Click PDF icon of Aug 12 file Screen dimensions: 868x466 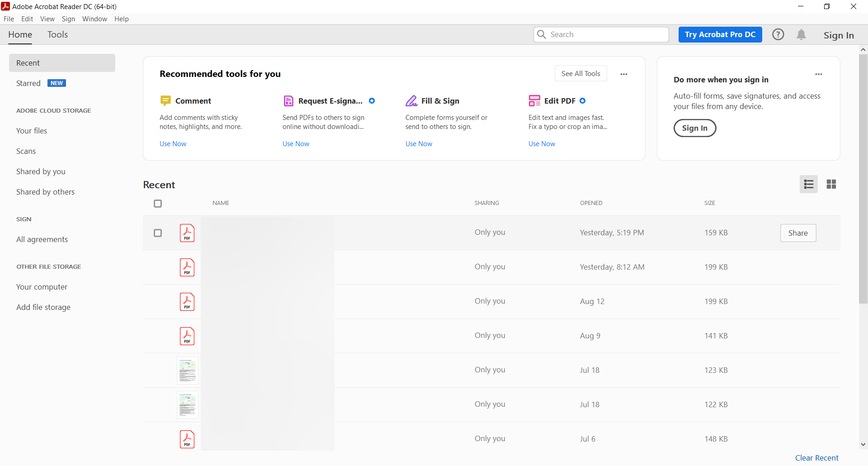(187, 302)
